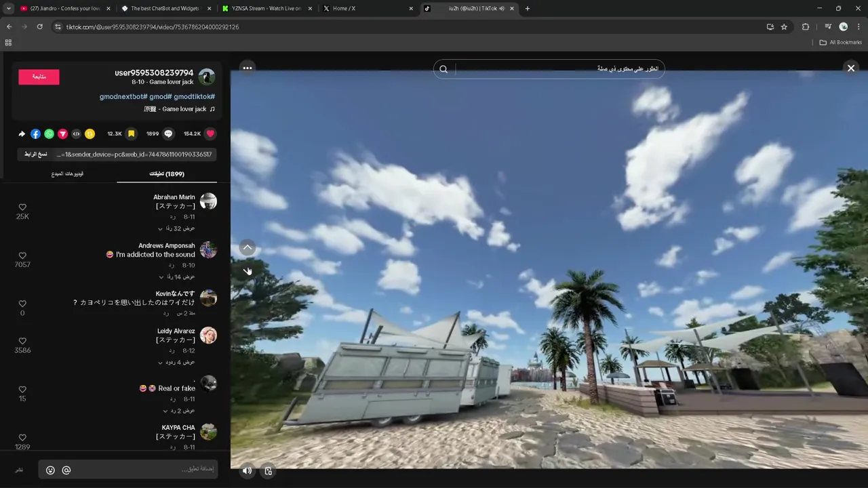This screenshot has height=488, width=868.
Task: Open Andrews Amponsah's avatar
Action: pos(208,249)
